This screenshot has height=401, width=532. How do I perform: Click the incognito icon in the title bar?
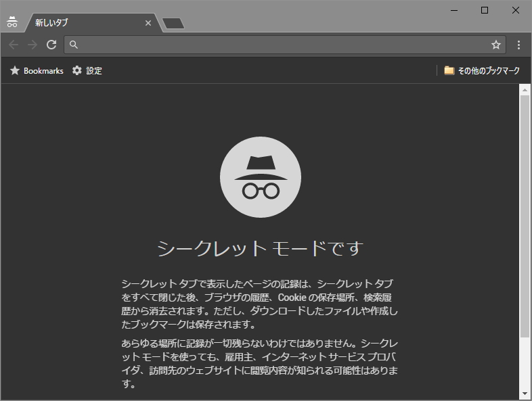point(12,22)
